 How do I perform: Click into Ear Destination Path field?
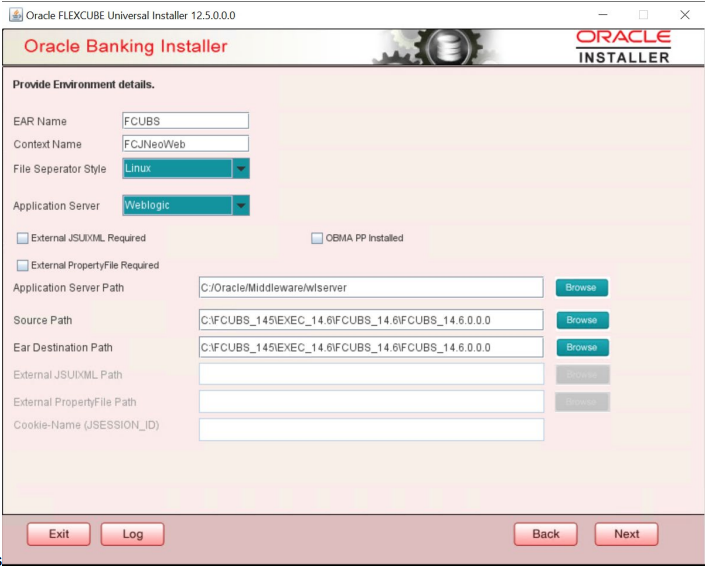[x=371, y=348]
